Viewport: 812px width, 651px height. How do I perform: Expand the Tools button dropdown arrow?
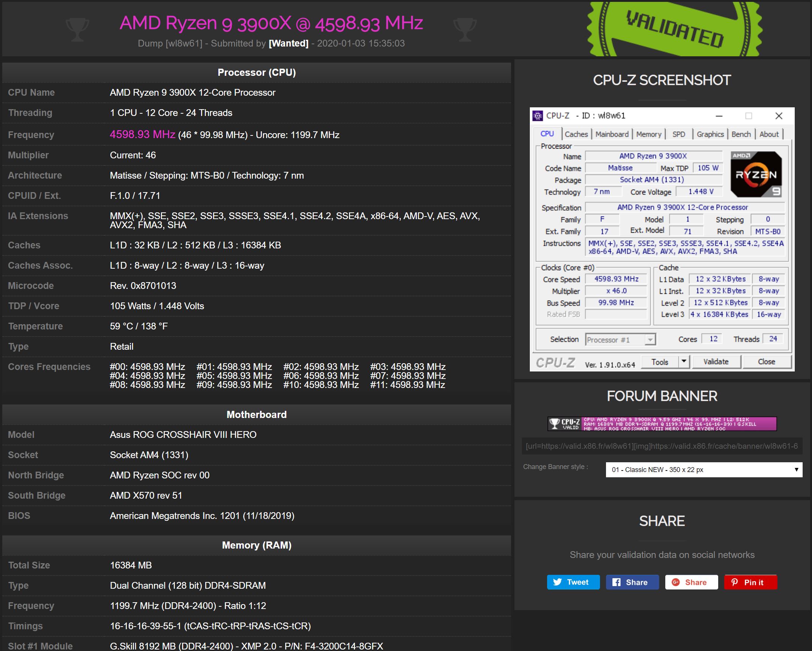click(x=684, y=361)
